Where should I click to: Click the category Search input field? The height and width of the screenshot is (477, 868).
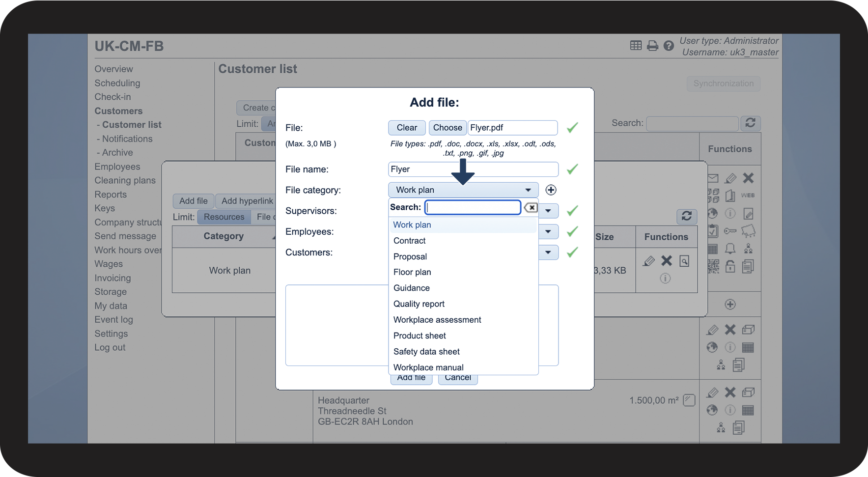click(x=473, y=207)
